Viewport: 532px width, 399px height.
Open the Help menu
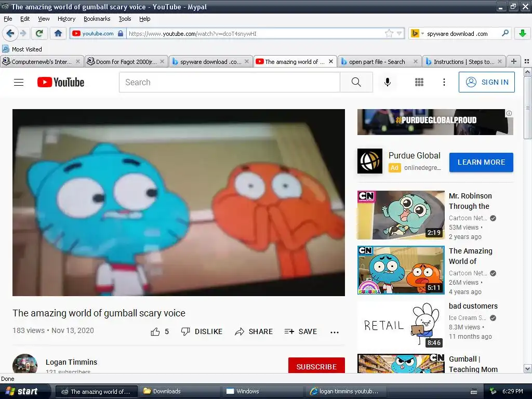coord(144,19)
